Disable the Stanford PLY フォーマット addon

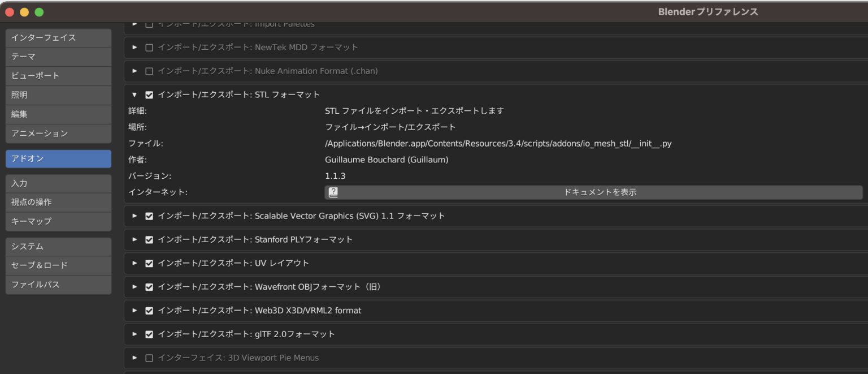pyautogui.click(x=149, y=239)
